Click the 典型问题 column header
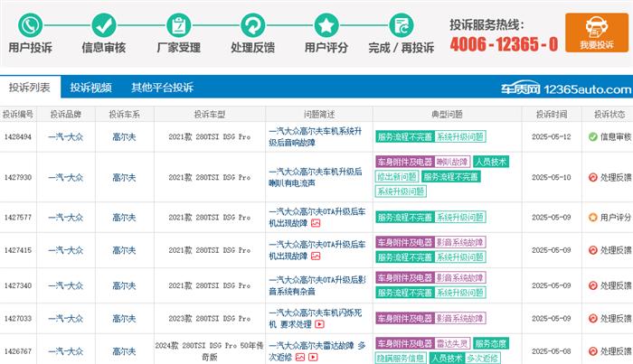633x364 pixels. 447,114
